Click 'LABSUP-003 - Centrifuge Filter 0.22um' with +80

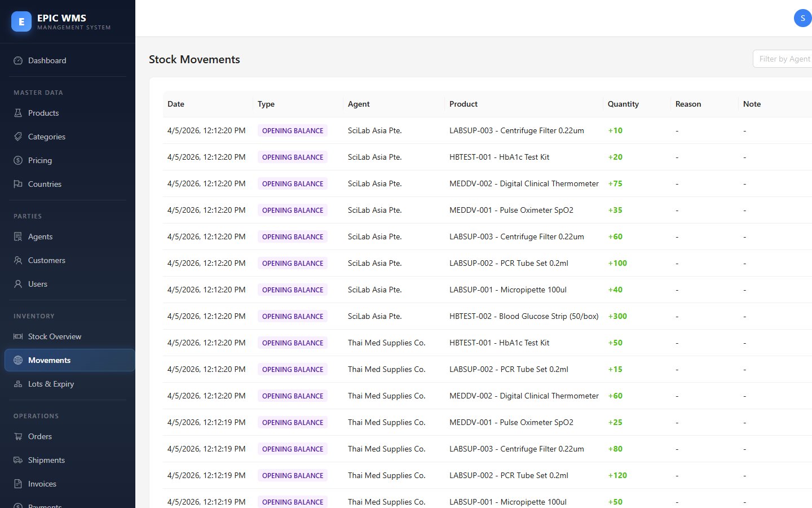pyautogui.click(x=517, y=449)
